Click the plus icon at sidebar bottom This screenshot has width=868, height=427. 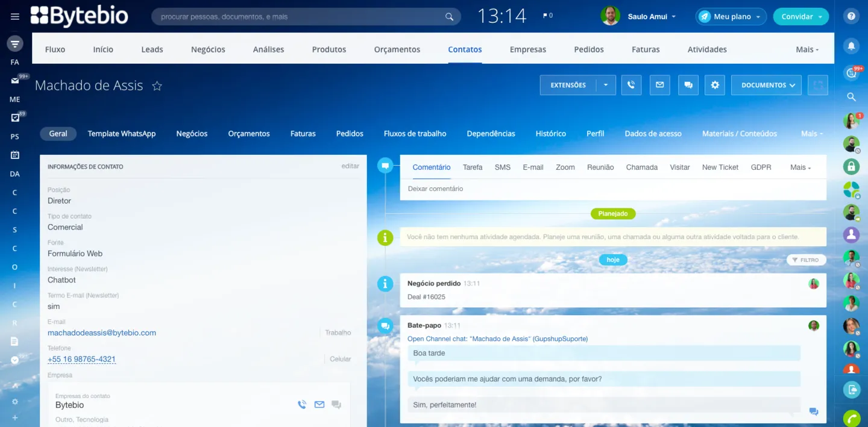(15, 417)
